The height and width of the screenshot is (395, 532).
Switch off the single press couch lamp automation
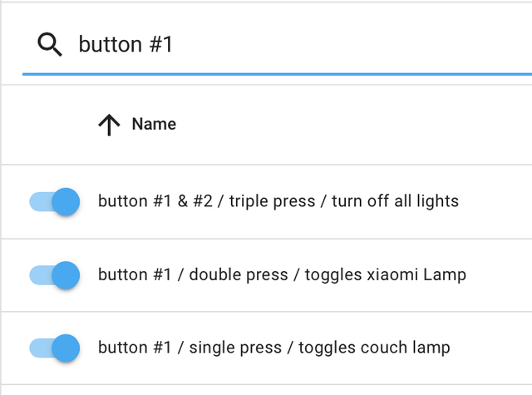tap(55, 348)
